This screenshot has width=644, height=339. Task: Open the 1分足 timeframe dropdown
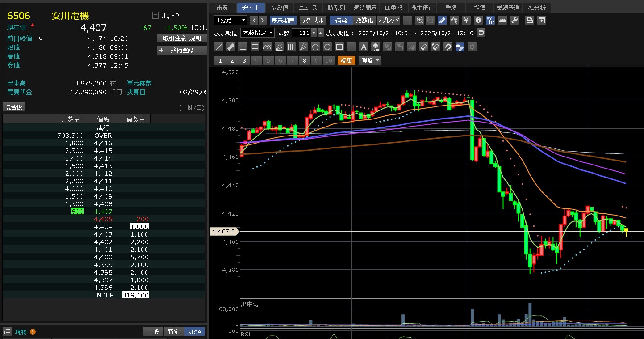point(230,20)
